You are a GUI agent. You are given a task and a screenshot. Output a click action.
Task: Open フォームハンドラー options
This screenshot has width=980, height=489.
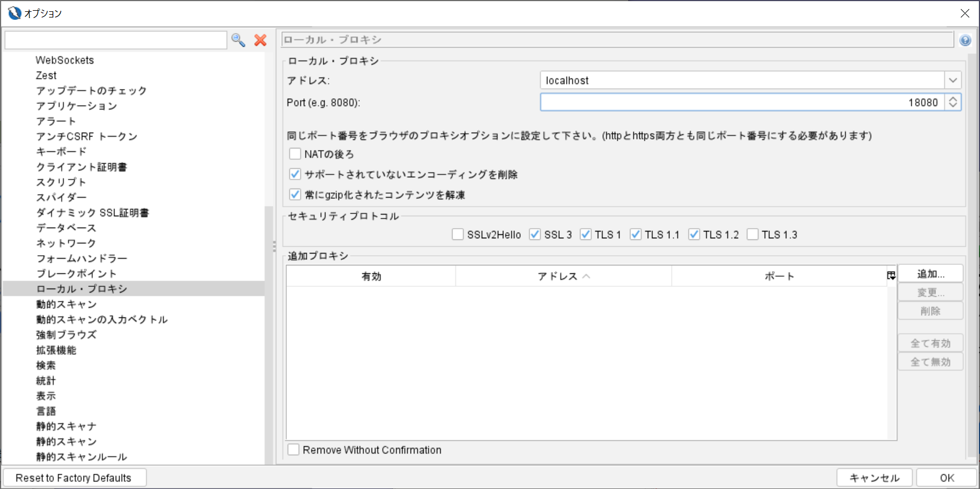pyautogui.click(x=81, y=258)
